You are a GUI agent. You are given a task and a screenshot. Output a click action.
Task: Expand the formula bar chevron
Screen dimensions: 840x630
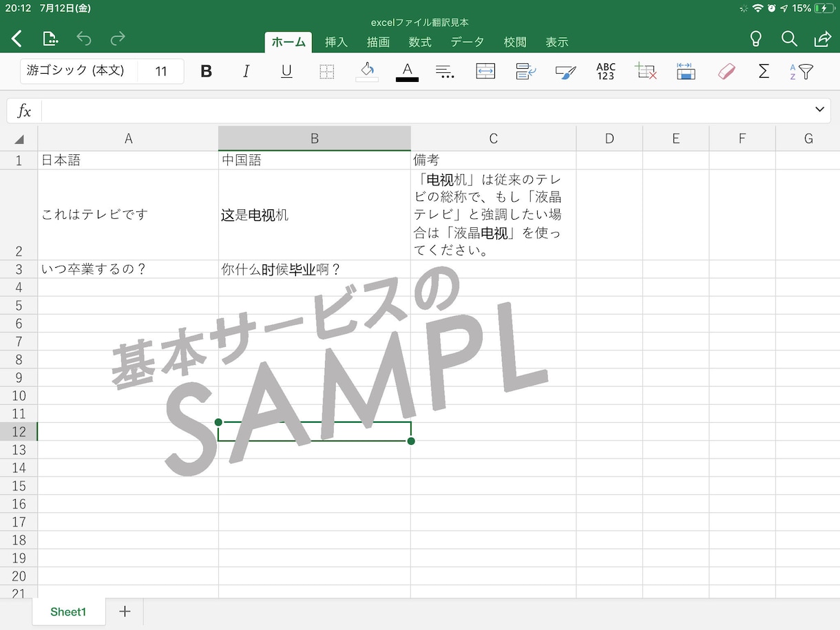(819, 109)
